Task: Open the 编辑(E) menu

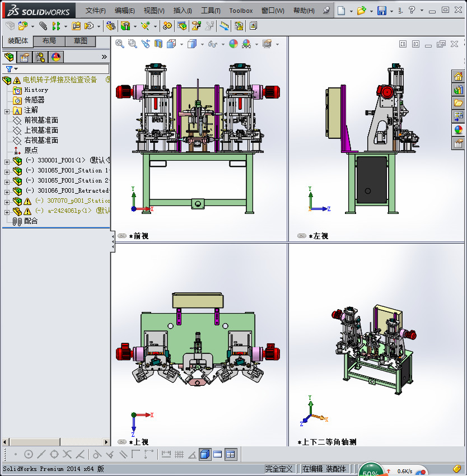Action: (124, 11)
